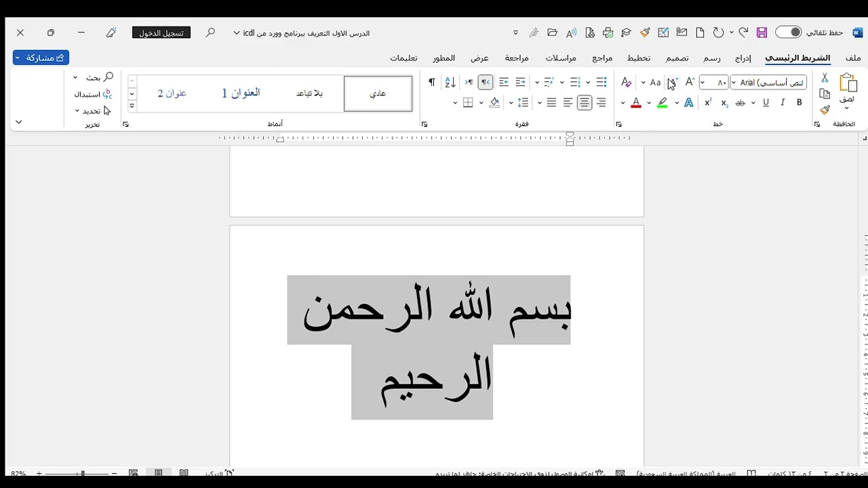
Task: Expand the styles gallery More arrow
Action: click(x=132, y=106)
